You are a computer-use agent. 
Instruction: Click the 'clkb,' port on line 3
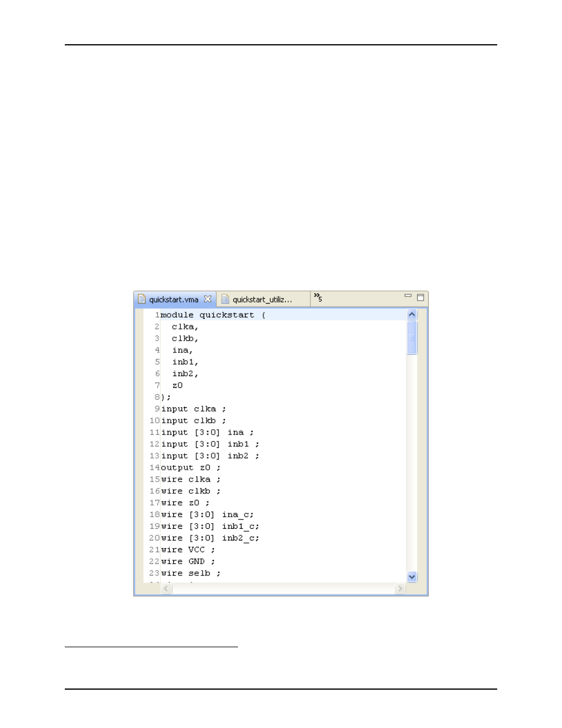pyautogui.click(x=185, y=338)
